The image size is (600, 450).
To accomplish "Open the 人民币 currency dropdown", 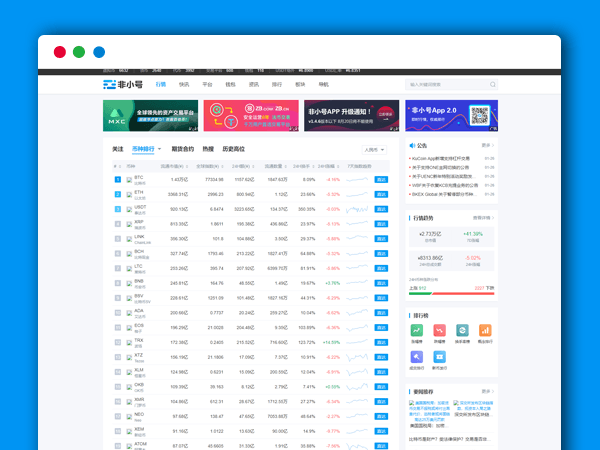I will click(x=374, y=149).
